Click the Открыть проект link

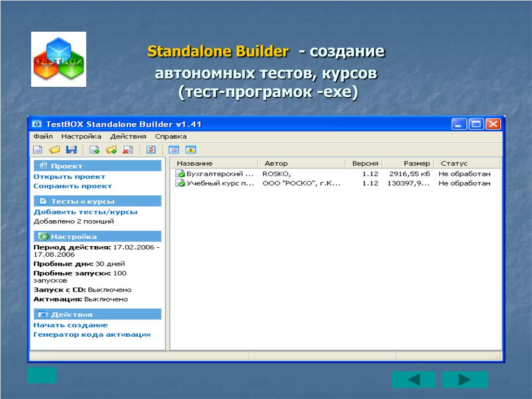tap(70, 177)
